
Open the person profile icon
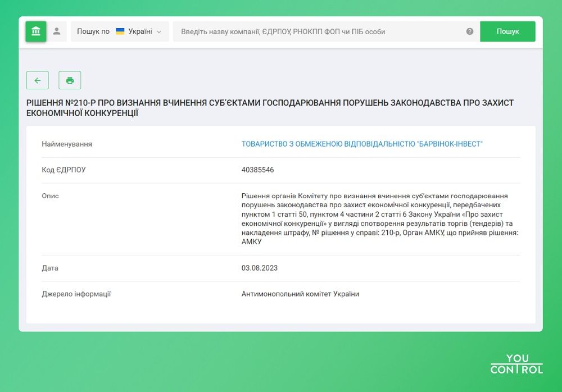click(x=57, y=31)
